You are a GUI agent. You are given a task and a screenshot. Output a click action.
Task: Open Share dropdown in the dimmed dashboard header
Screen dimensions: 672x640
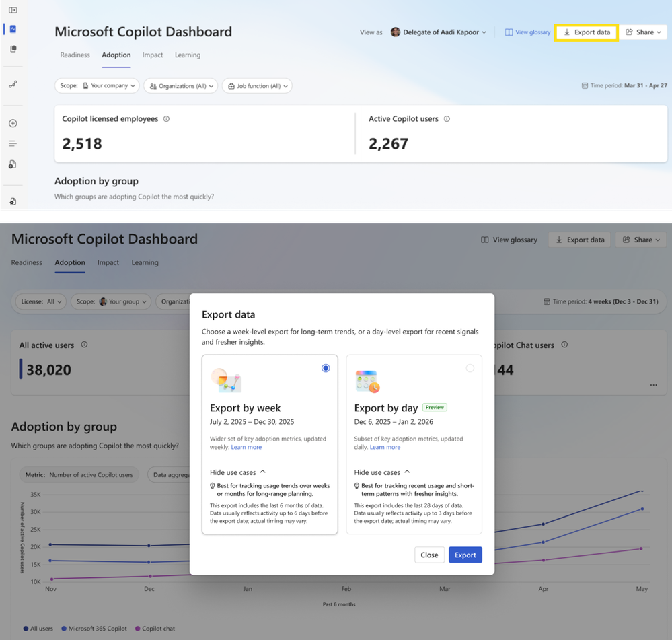point(640,240)
